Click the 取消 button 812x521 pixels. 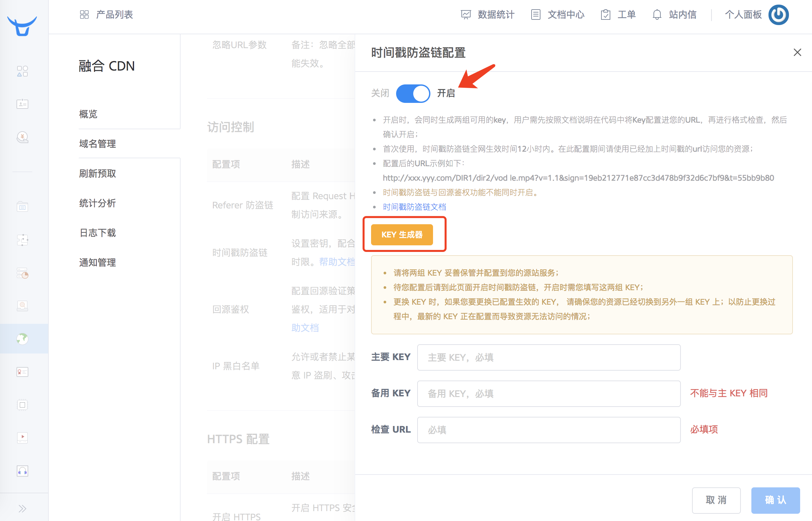click(x=716, y=500)
